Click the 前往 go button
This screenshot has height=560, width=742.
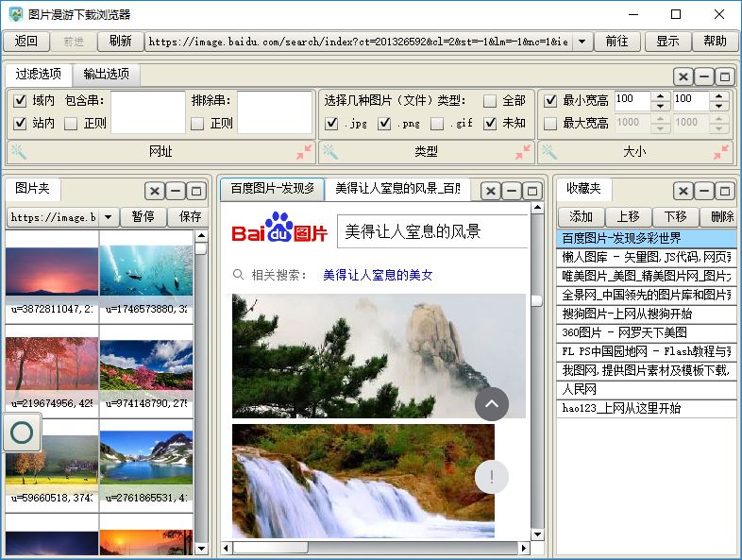617,42
